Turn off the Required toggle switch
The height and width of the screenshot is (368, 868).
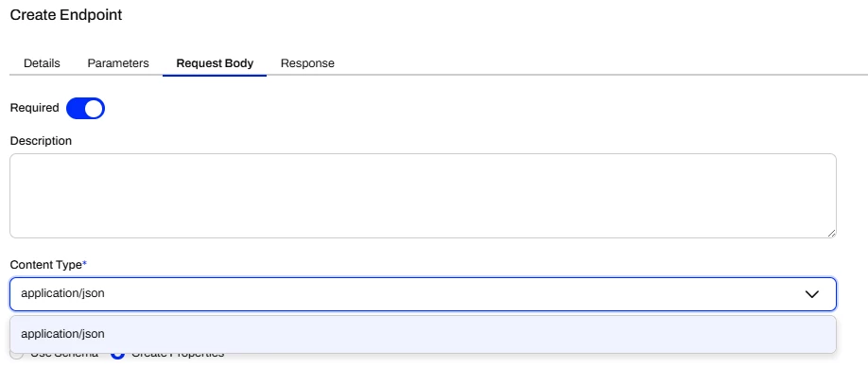click(x=85, y=108)
